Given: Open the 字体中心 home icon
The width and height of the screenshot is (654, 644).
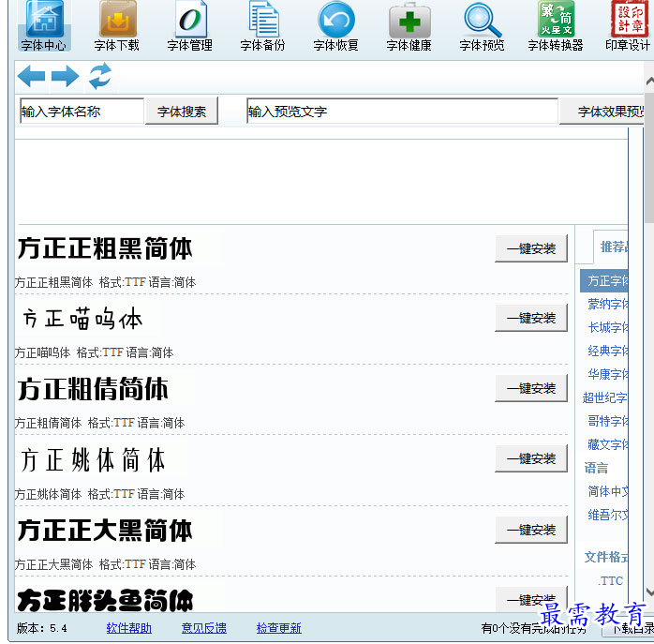Looking at the screenshot, I should click(44, 26).
